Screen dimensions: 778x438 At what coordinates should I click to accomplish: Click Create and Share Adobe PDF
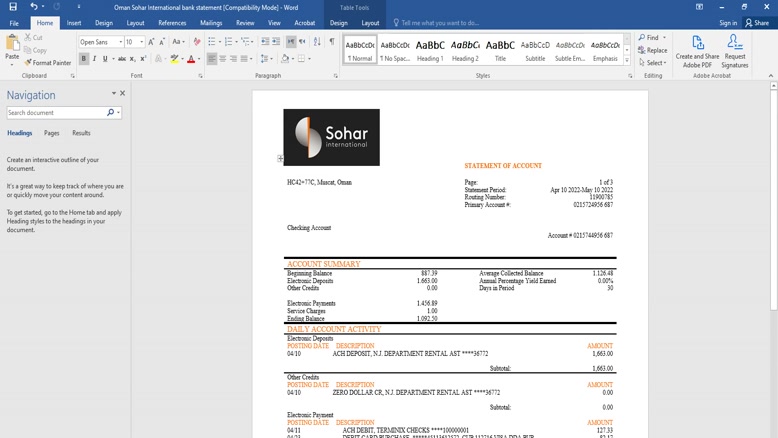point(697,52)
